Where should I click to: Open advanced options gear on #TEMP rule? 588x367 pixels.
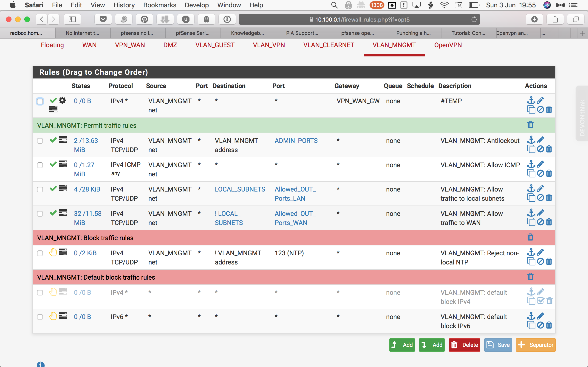[x=62, y=100]
